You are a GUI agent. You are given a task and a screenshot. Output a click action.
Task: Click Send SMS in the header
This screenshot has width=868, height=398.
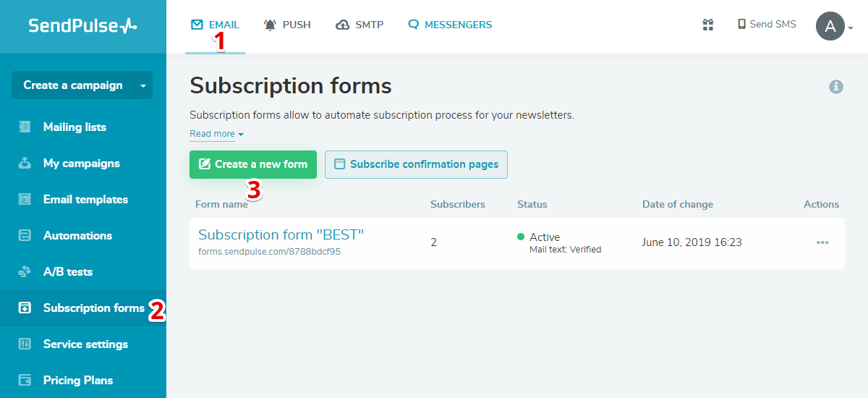coord(767,25)
